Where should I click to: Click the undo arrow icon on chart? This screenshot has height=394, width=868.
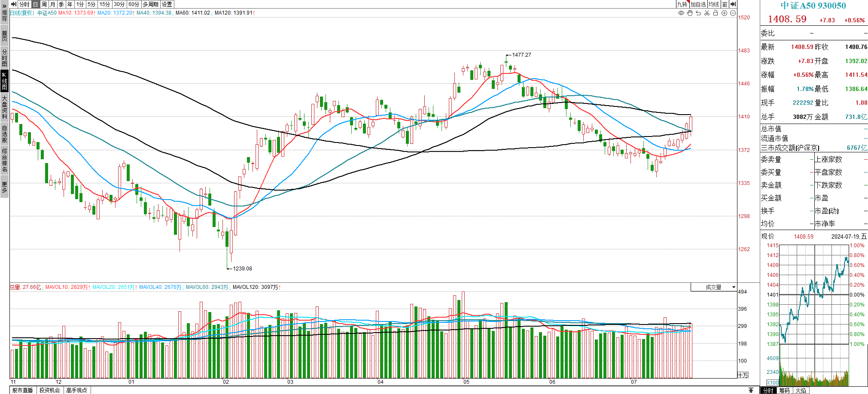(x=698, y=13)
